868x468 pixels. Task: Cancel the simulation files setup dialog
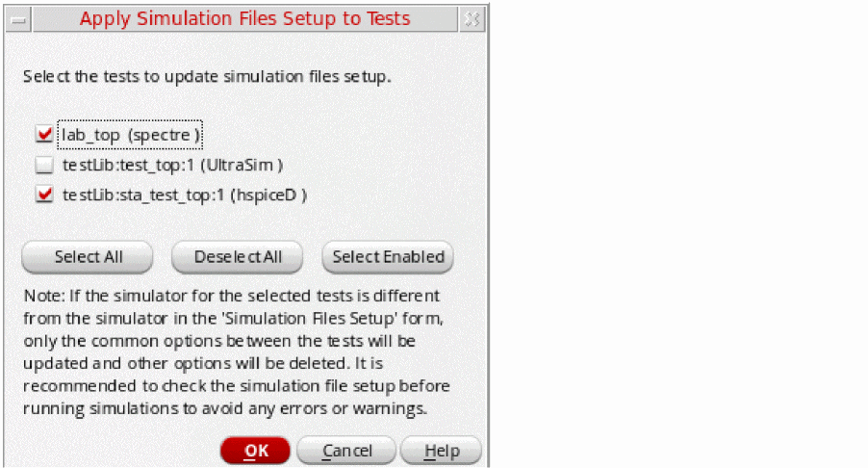click(x=346, y=451)
